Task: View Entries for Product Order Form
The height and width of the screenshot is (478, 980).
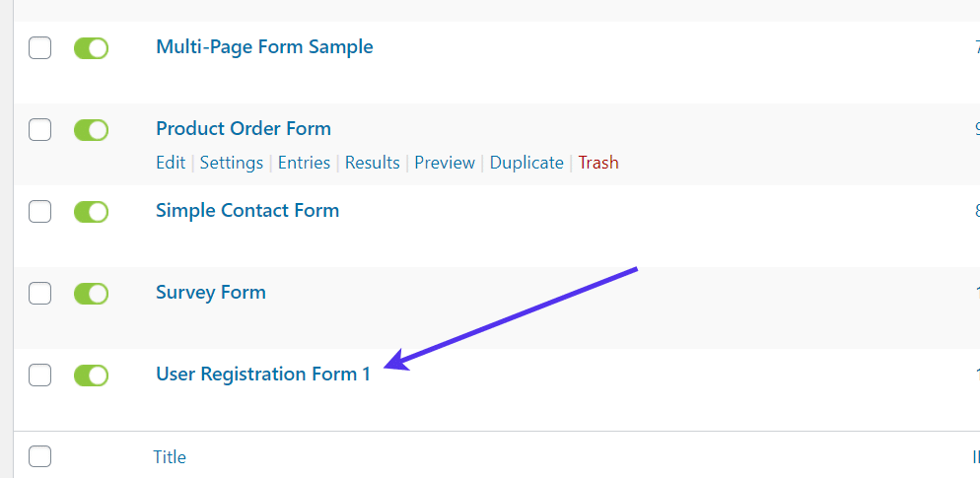Action: (304, 163)
